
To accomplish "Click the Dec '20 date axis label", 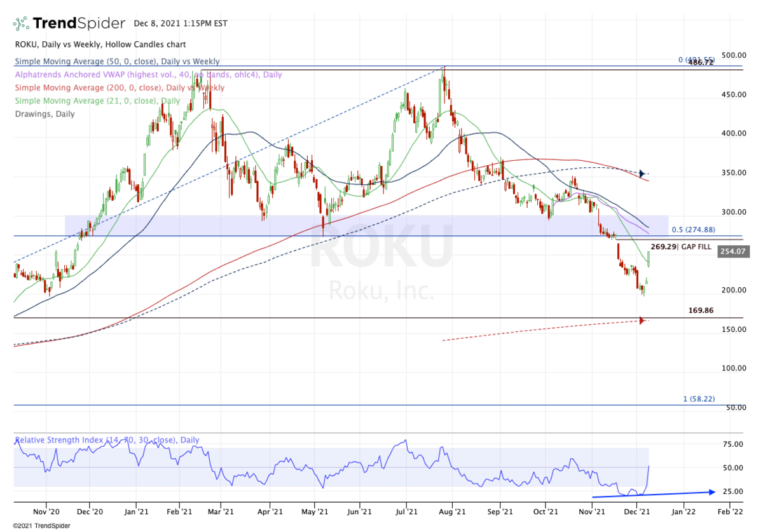I will click(x=90, y=510).
